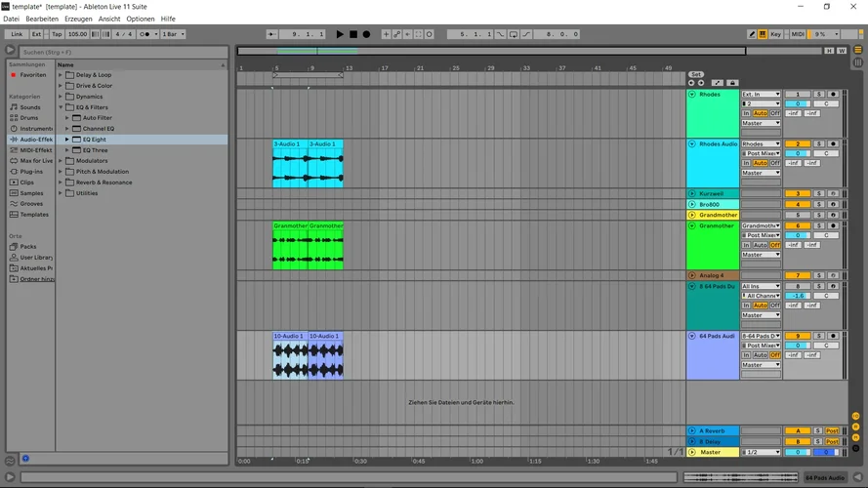
Task: Click the Tap tempo button
Action: click(x=57, y=34)
